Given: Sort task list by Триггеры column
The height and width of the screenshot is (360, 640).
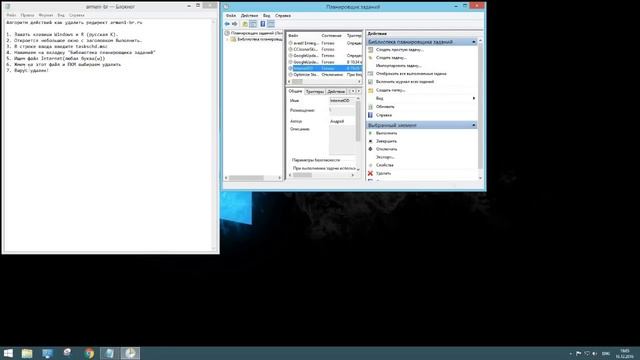Looking at the screenshot, I should coord(353,36).
